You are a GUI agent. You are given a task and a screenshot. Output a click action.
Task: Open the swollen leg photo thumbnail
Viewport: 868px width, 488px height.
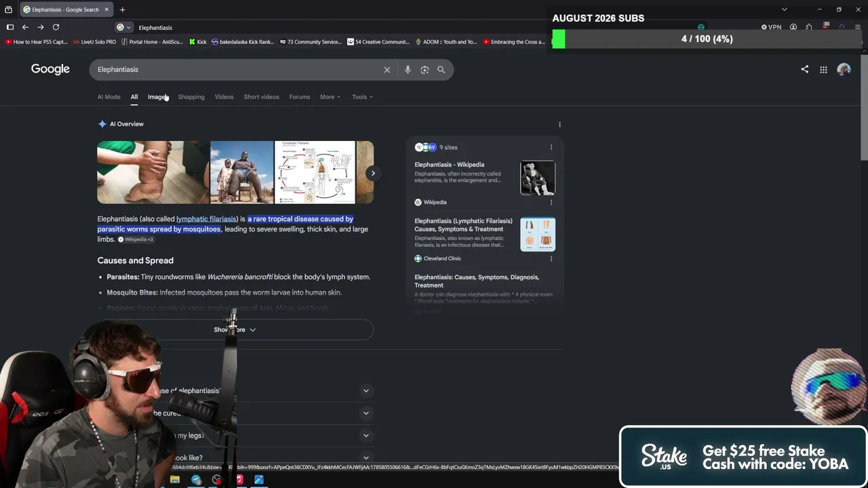[153, 172]
